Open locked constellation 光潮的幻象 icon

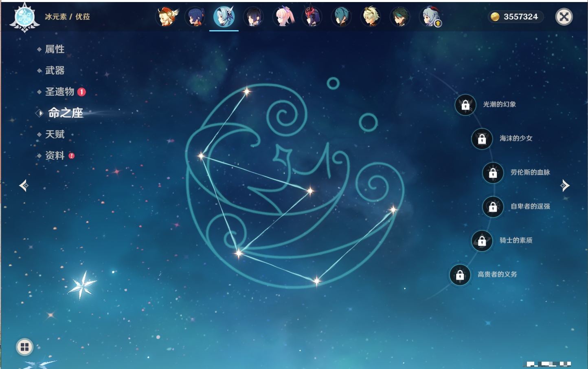tap(465, 105)
